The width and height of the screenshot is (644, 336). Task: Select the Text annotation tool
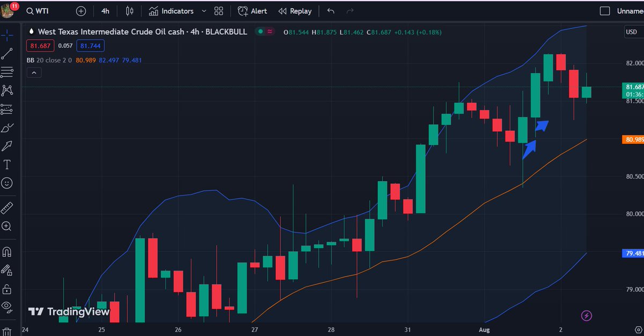point(8,165)
